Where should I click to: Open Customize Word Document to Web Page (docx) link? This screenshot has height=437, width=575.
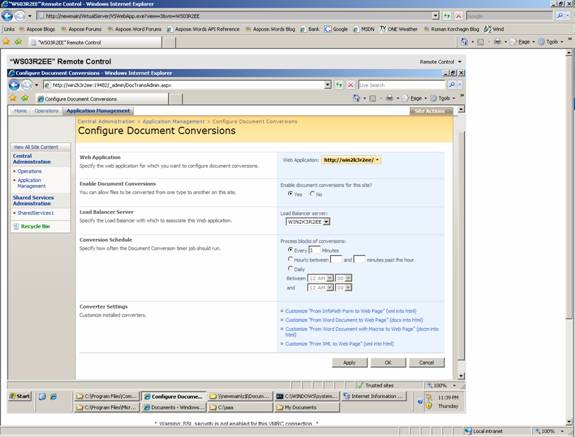point(354,320)
